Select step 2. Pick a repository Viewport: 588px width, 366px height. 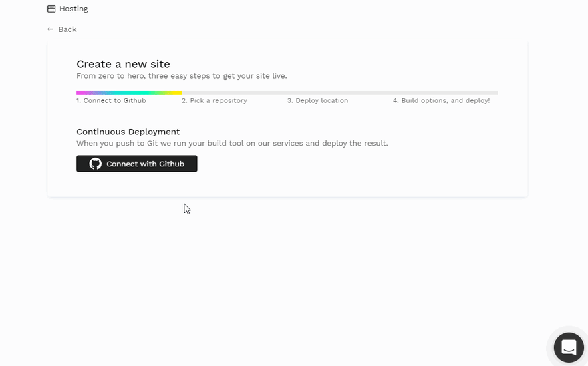(214, 100)
